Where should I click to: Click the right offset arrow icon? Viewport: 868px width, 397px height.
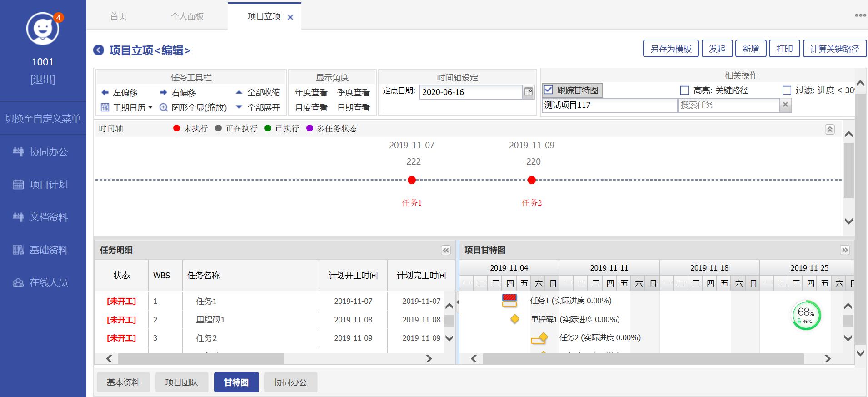164,92
